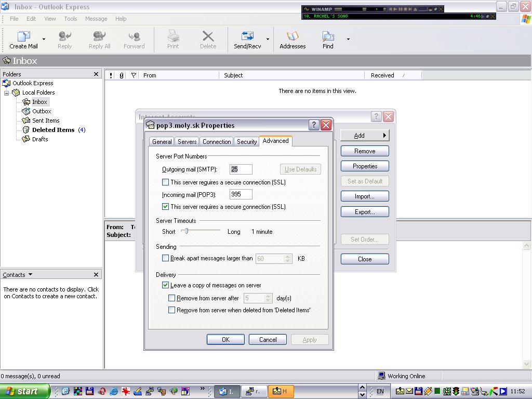Open the Tools menu
This screenshot has width=532, height=399.
71,19
